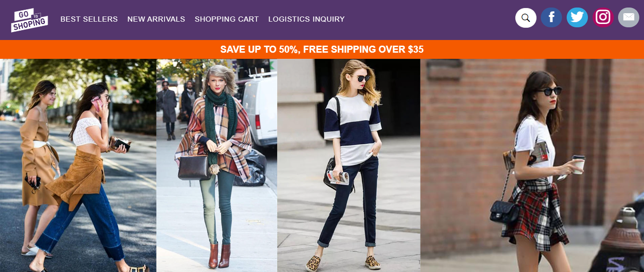This screenshot has height=272, width=644.
Task: Click the brown ankle boots
Action: 220,255
